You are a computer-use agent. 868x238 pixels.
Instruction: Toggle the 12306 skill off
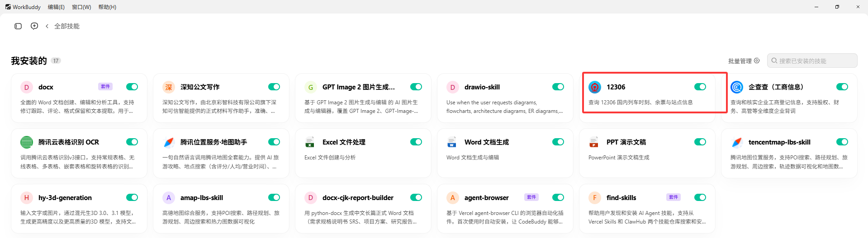[700, 87]
